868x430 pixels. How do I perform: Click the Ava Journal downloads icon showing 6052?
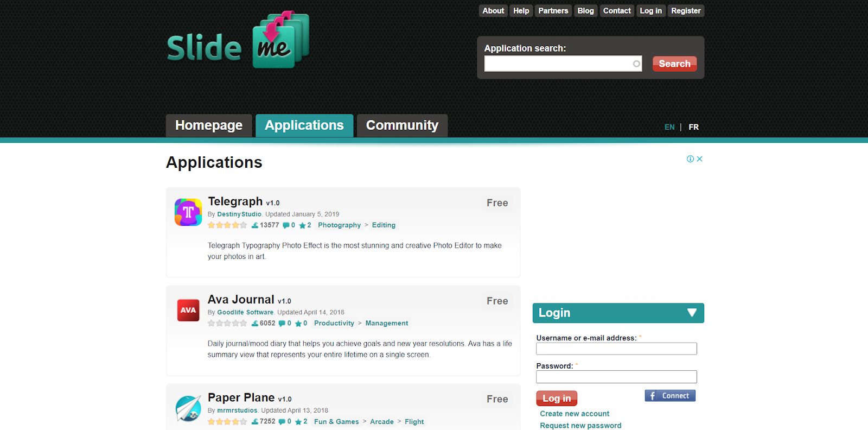255,324
